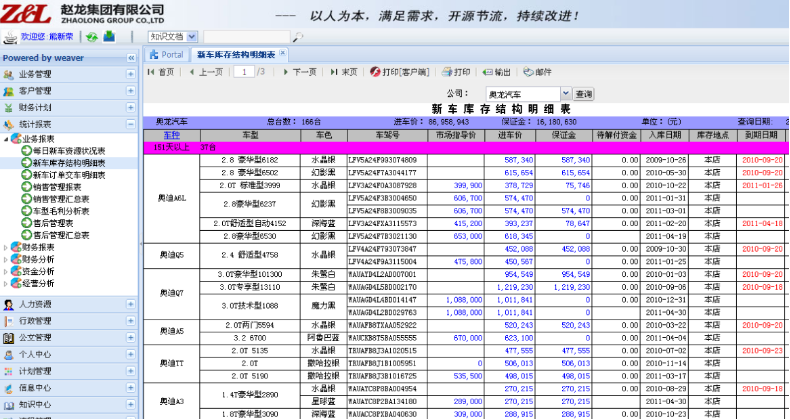Click the 统计报表 icon in sidebar
The image size is (790, 420).
(x=9, y=124)
